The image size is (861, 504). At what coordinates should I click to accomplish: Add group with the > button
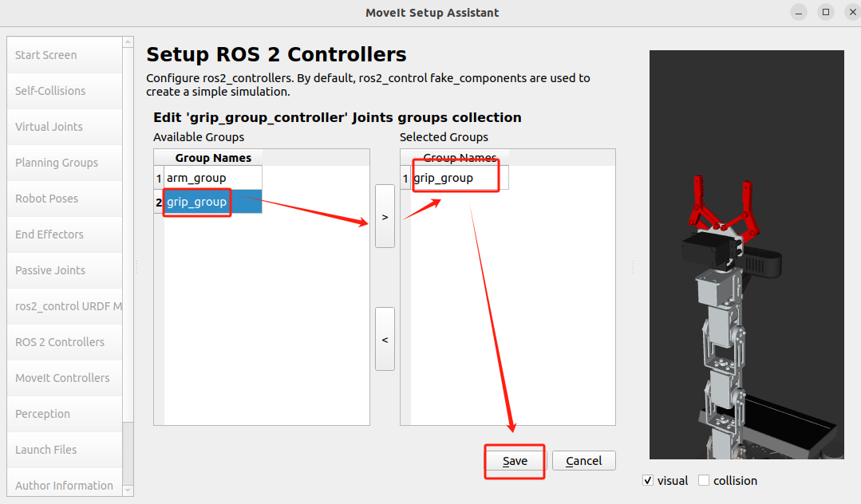(385, 216)
